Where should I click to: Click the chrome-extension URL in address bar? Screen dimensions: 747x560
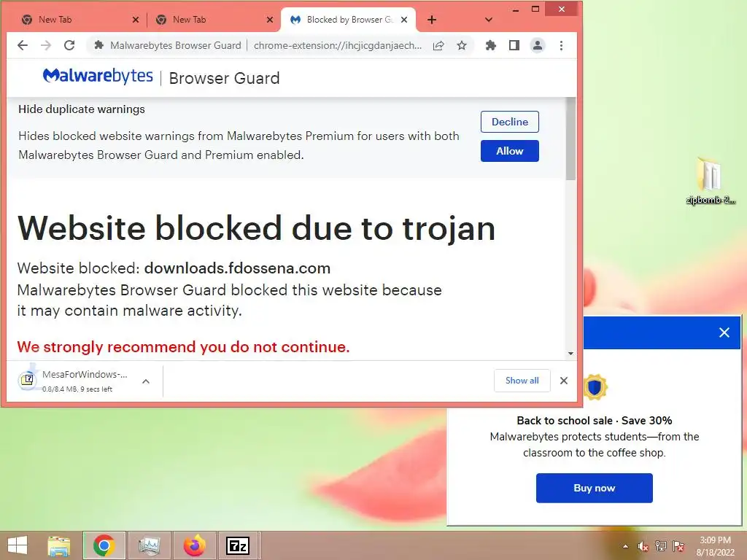[x=337, y=45]
